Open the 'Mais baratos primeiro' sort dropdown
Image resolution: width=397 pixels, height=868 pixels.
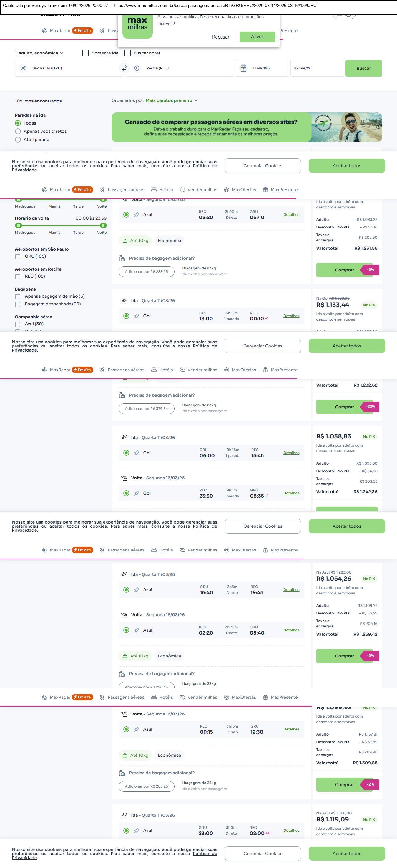coord(172,100)
